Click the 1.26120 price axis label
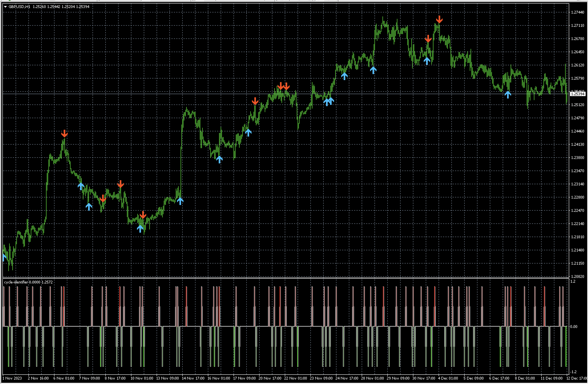The height and width of the screenshot is (384, 588). (578, 65)
